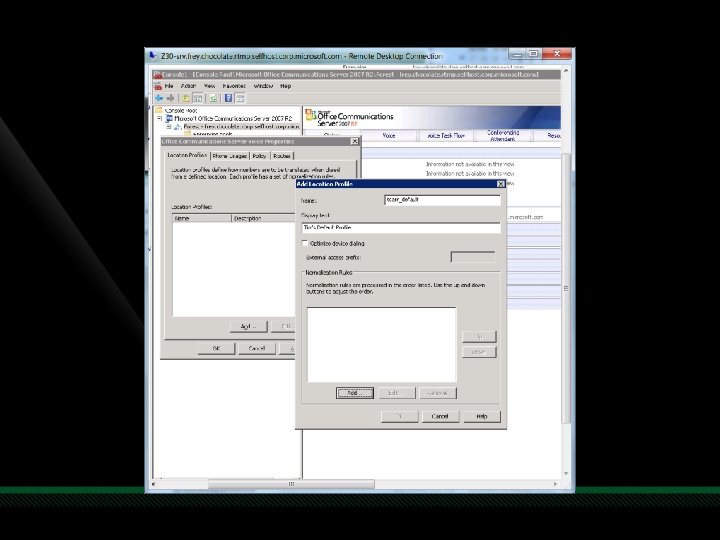720x540 pixels.
Task: Switch to the Policy tab
Action: pos(259,156)
